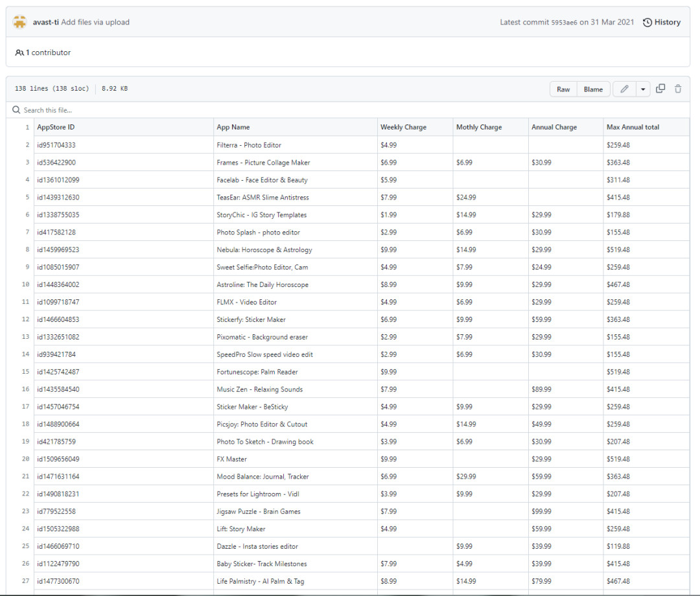Delete this file using the trash icon
700x596 pixels.
pyautogui.click(x=678, y=89)
